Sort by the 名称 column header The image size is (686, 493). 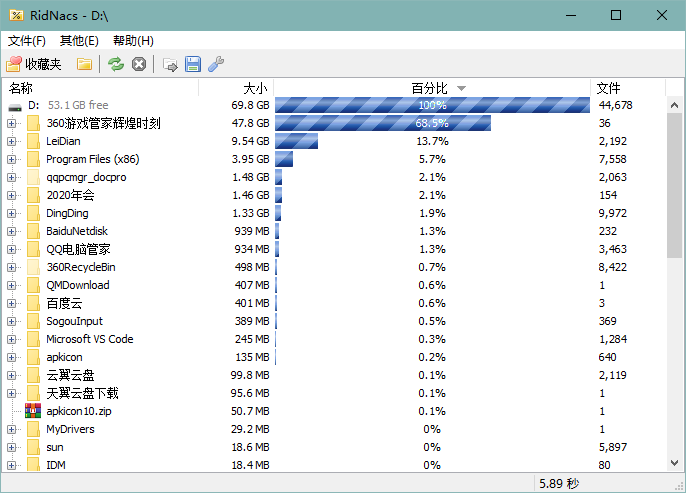100,88
